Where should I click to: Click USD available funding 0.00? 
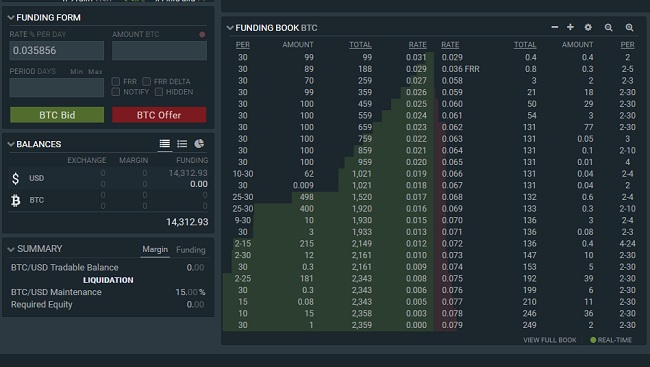[x=199, y=184]
